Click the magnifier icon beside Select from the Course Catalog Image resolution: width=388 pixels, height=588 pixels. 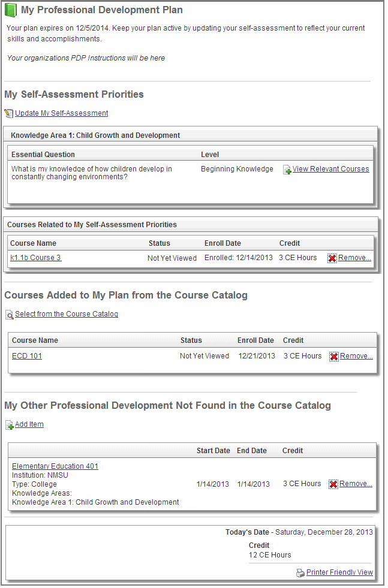[10, 315]
